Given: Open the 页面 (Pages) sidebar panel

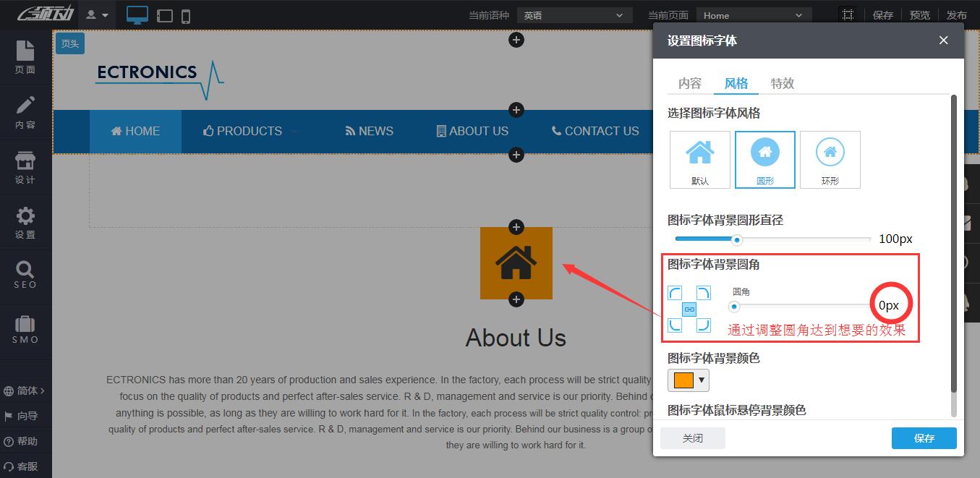Looking at the screenshot, I should (x=25, y=58).
